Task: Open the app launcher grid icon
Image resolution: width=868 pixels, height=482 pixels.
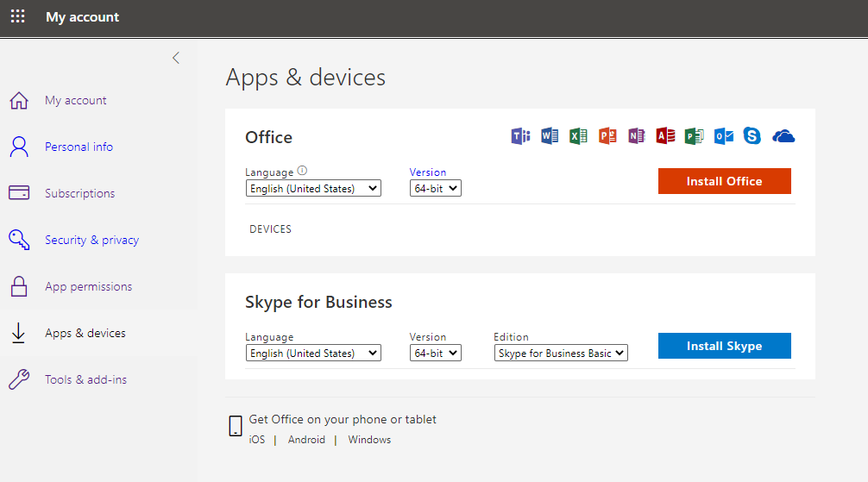Action: click(x=18, y=16)
